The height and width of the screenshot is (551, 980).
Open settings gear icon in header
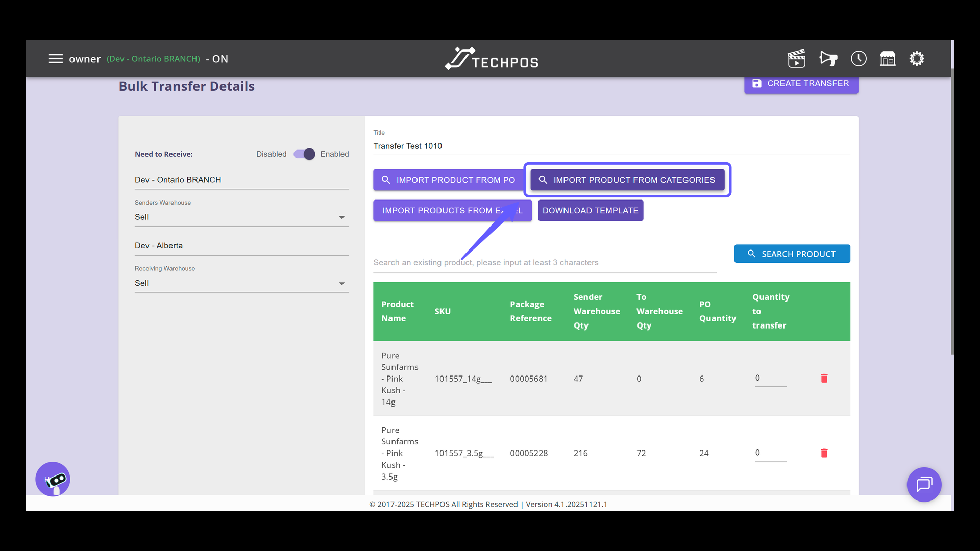tap(917, 59)
